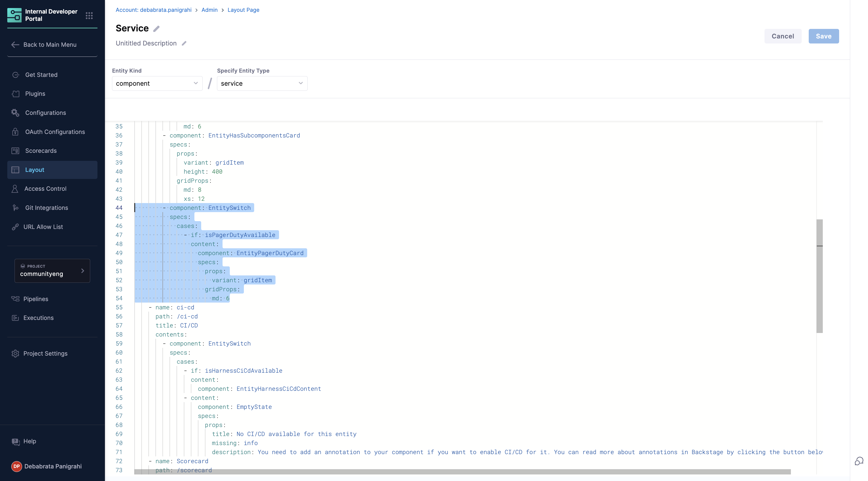Image resolution: width=868 pixels, height=481 pixels.
Task: Click the Plugins icon in sidebar
Action: pyautogui.click(x=16, y=94)
